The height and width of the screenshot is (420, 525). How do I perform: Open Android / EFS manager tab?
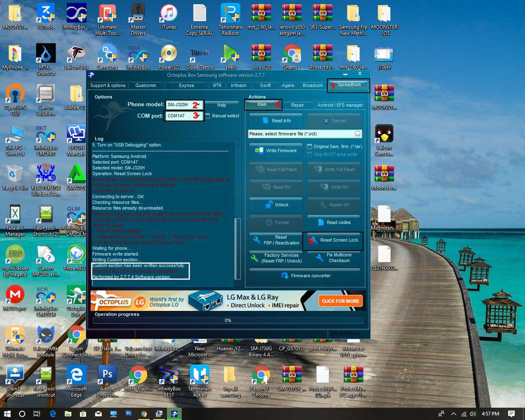[x=340, y=105]
